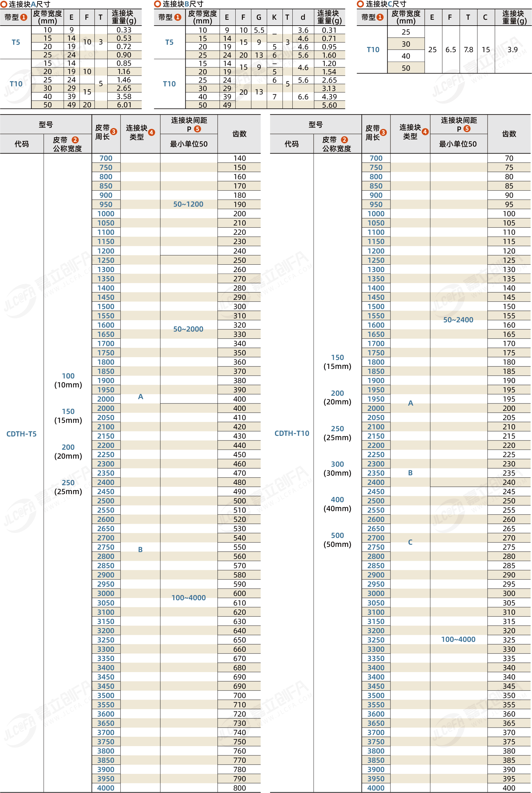Click the 50~1200 spacing range
The image size is (532, 793).
(x=188, y=204)
